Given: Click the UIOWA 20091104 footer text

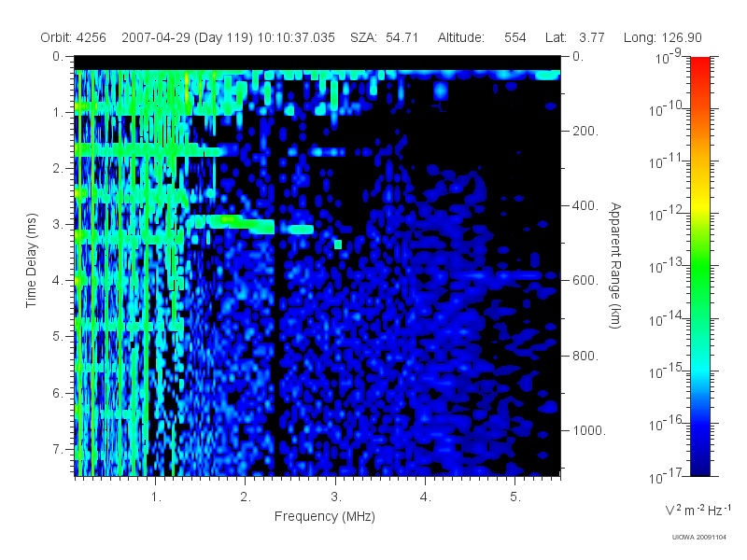Looking at the screenshot, I should (x=698, y=538).
